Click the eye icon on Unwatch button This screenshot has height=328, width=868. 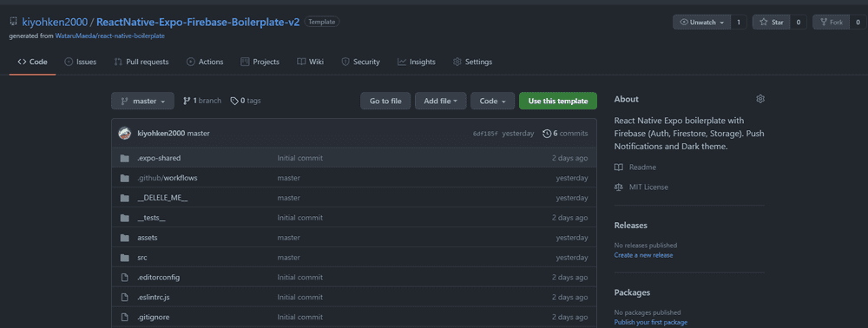tap(684, 22)
